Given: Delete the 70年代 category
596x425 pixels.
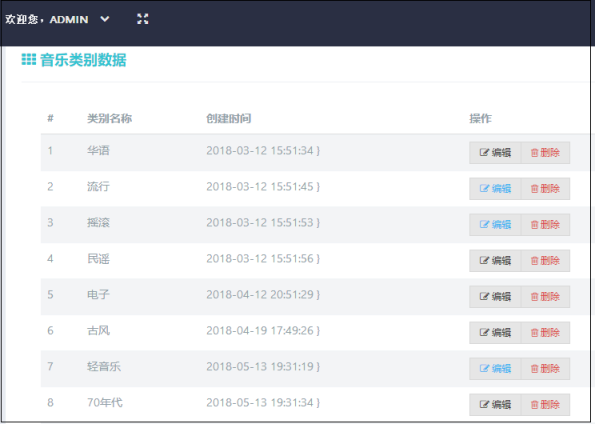Looking at the screenshot, I should point(545,404).
